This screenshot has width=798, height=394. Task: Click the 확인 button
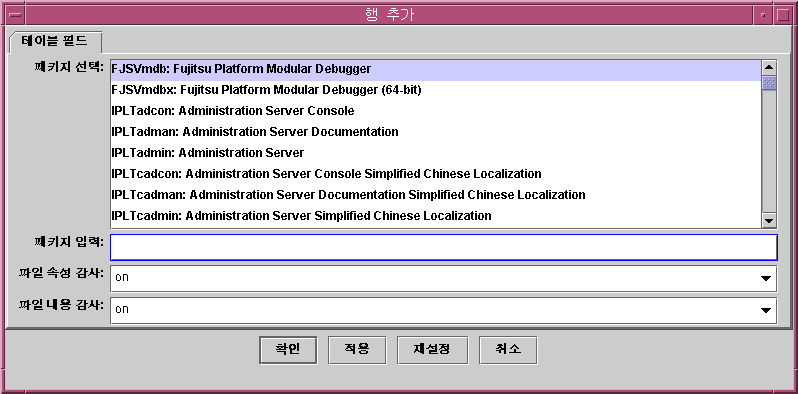pos(288,350)
